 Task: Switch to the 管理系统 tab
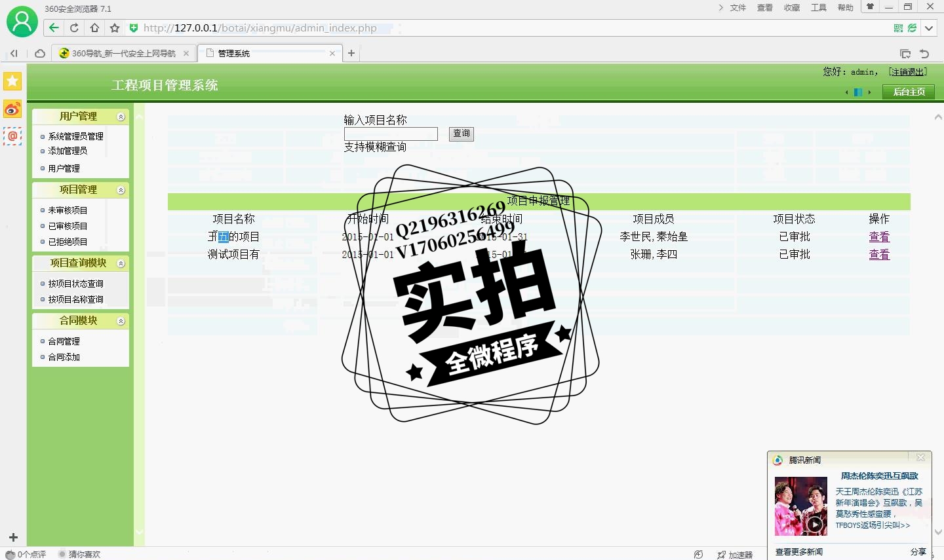tap(269, 54)
